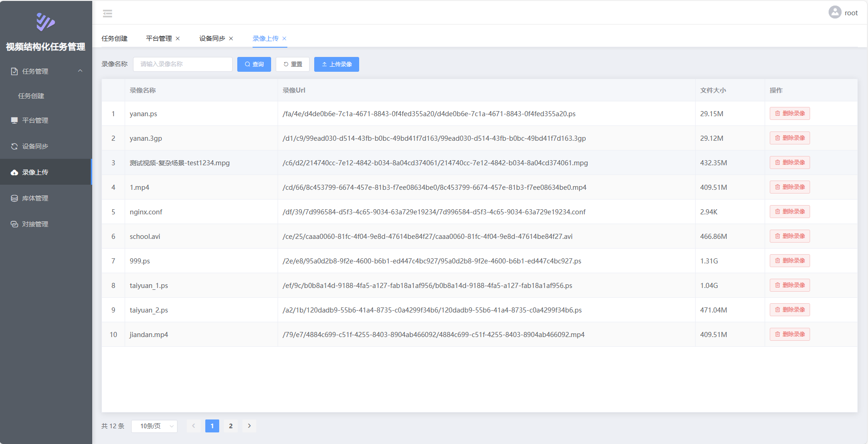Delete the 999.ps recording

(790, 261)
